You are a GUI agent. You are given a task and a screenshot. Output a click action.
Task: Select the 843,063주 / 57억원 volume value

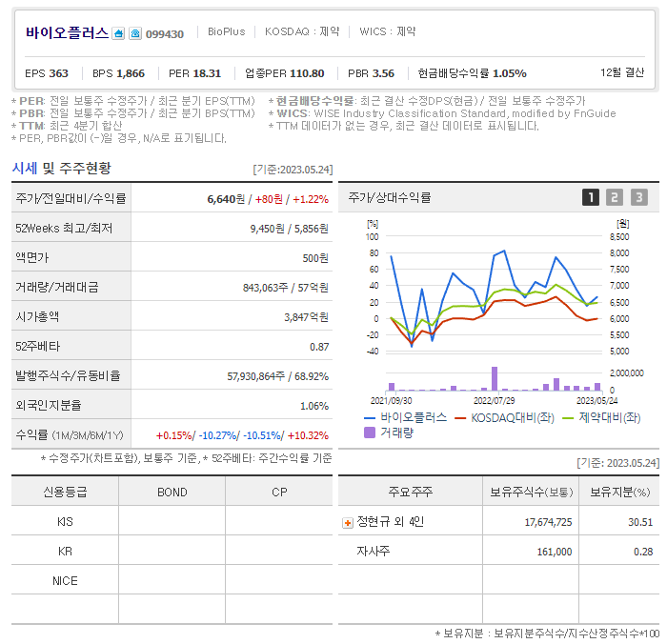pos(286,288)
